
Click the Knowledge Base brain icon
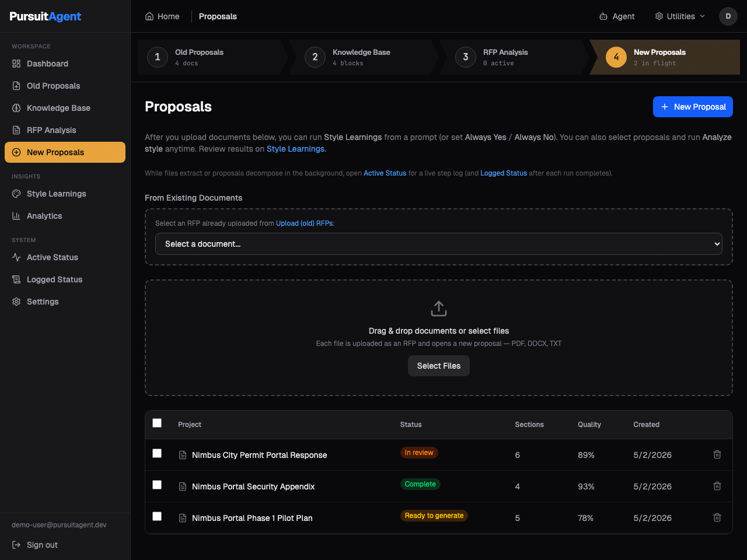tap(16, 108)
